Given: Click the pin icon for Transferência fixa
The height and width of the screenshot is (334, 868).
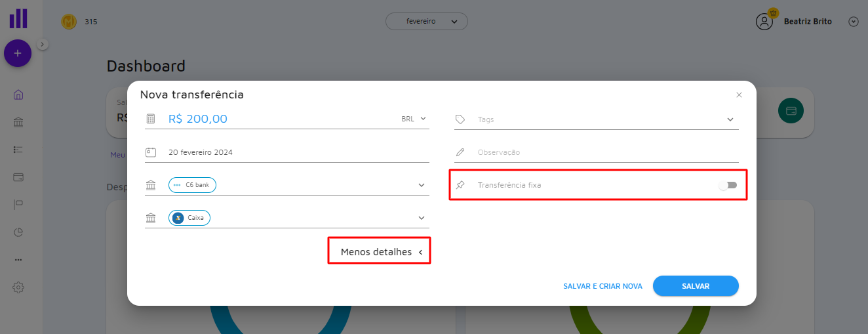Looking at the screenshot, I should pyautogui.click(x=460, y=185).
